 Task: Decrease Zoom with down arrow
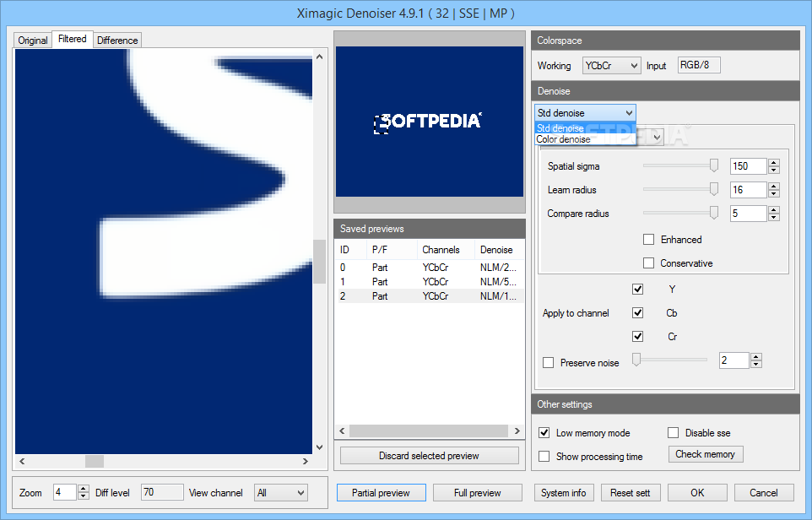[84, 496]
